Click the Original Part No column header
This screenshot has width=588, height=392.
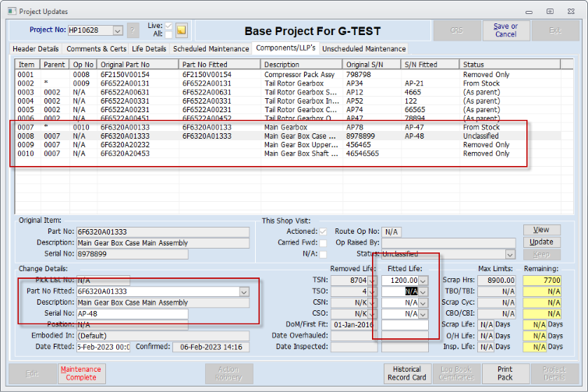point(138,65)
